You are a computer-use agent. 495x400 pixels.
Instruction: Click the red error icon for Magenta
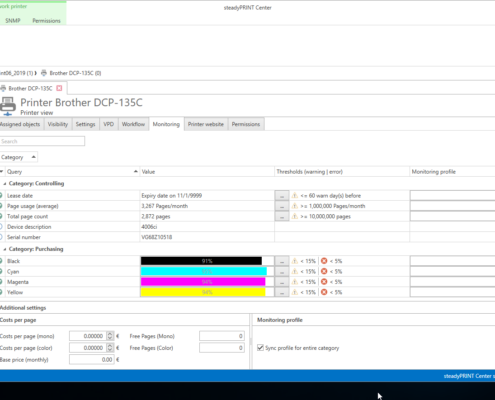324,282
